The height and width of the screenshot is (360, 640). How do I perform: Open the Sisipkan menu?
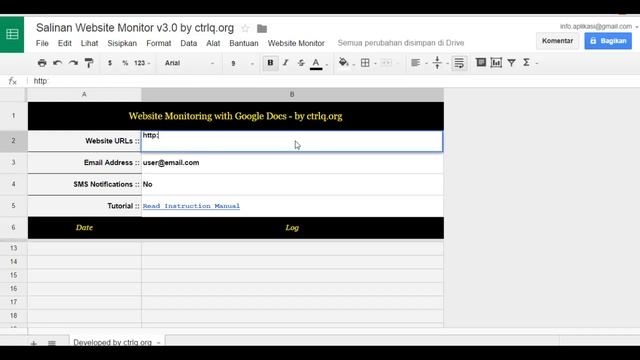click(122, 43)
